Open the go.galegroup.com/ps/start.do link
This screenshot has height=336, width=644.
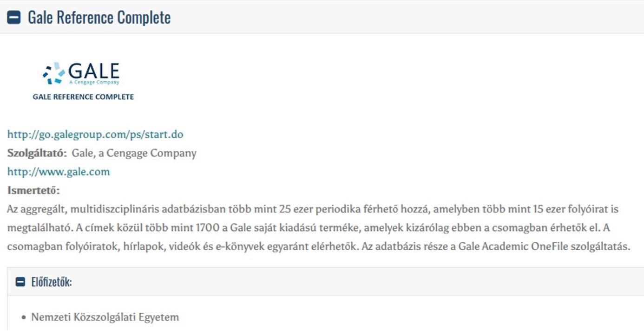pyautogui.click(x=95, y=135)
